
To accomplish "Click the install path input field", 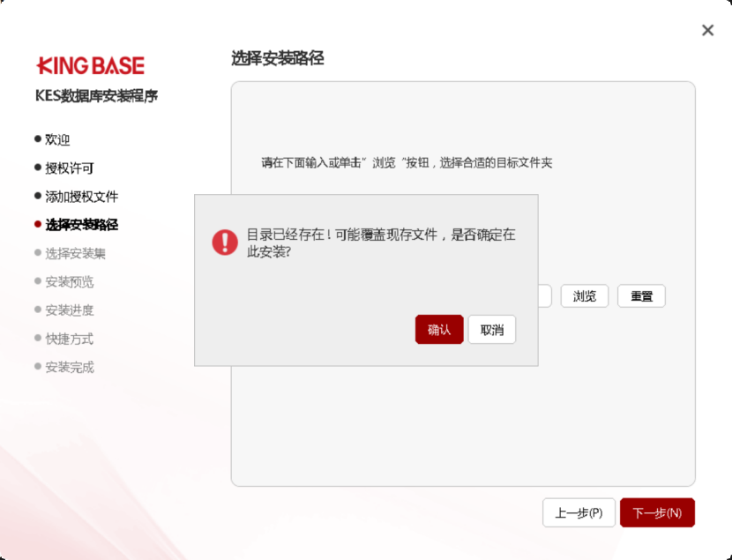I will coord(544,296).
